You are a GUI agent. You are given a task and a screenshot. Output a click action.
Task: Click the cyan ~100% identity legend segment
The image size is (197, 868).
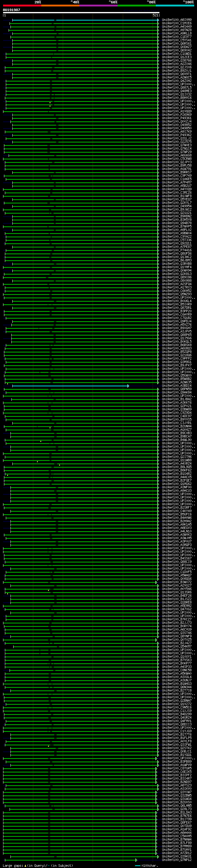(175, 6)
